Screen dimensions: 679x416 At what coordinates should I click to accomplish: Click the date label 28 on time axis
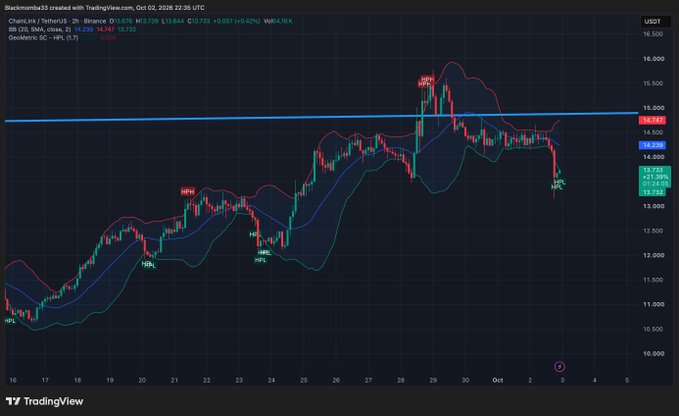pyautogui.click(x=401, y=380)
